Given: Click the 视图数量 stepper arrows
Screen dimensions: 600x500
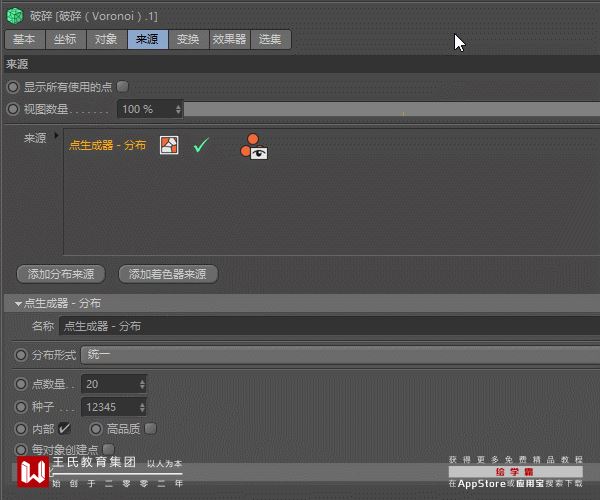Looking at the screenshot, I should pyautogui.click(x=178, y=109).
